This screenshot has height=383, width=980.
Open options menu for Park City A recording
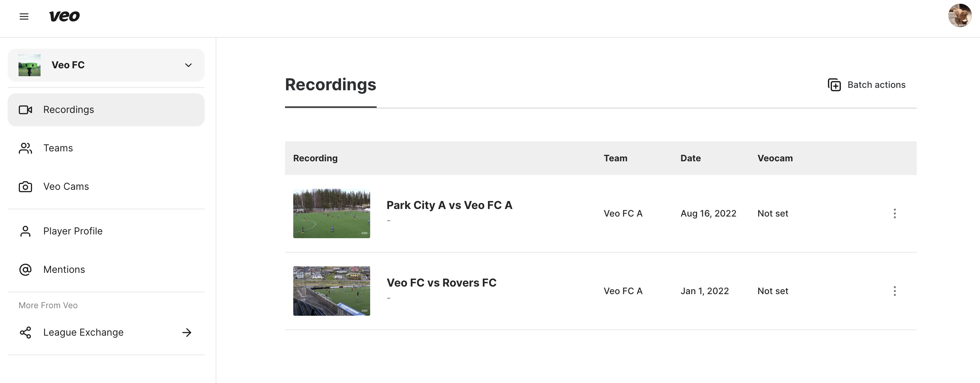pos(894,213)
